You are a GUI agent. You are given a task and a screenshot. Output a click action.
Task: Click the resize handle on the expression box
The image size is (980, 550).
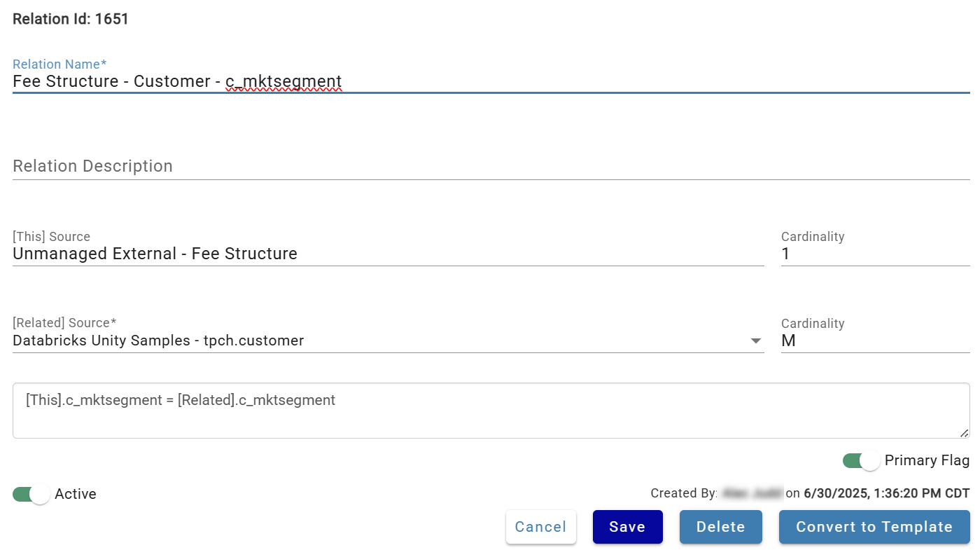(964, 432)
